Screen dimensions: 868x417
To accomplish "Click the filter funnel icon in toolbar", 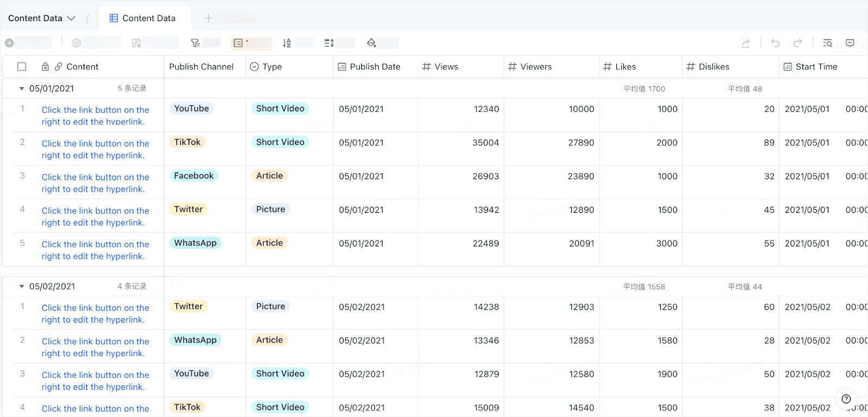I will 195,43.
